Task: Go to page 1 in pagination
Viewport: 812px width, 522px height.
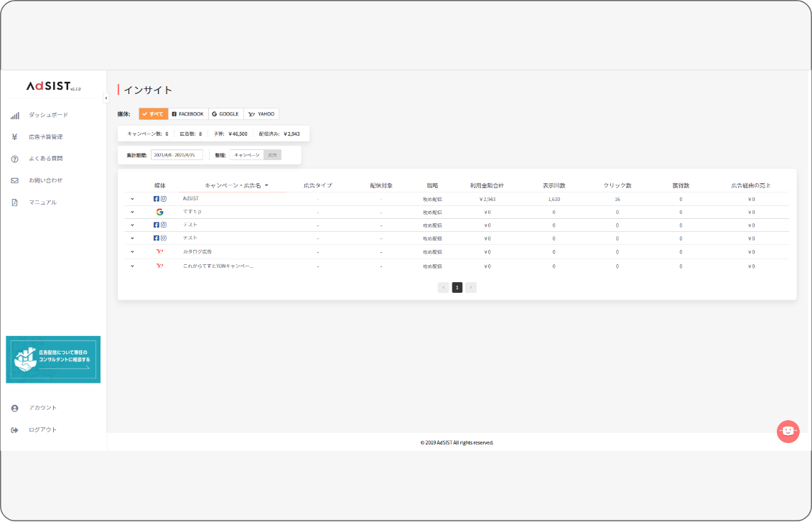Action: [457, 287]
